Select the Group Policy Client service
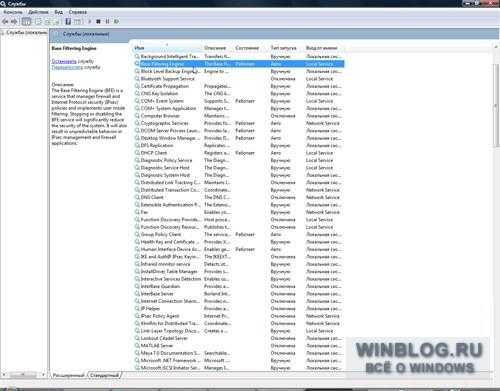This screenshot has height=391, width=500. pos(239,234)
